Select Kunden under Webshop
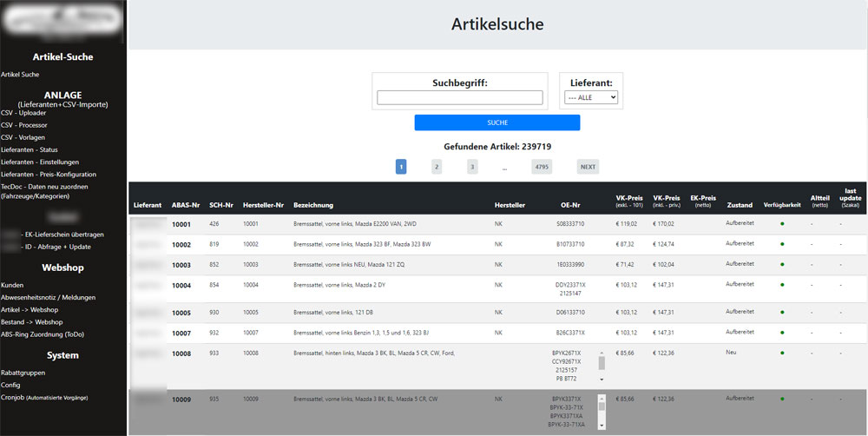The height and width of the screenshot is (436, 868). pyautogui.click(x=12, y=285)
